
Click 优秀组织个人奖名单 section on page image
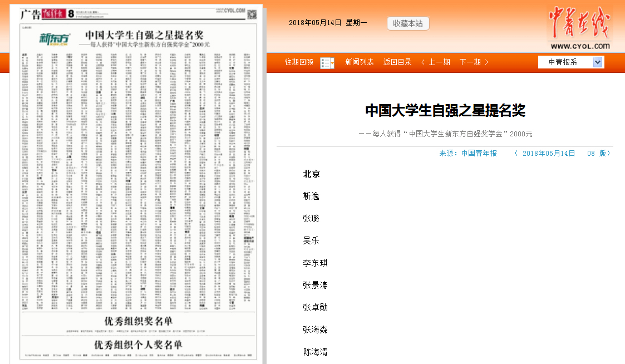pyautogui.click(x=138, y=345)
